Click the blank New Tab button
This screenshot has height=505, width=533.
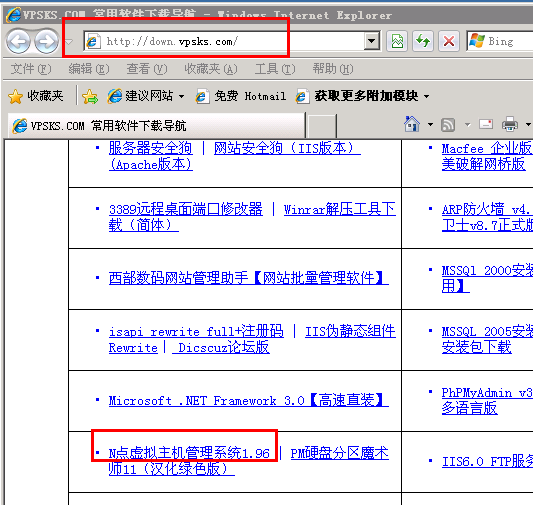(321, 126)
